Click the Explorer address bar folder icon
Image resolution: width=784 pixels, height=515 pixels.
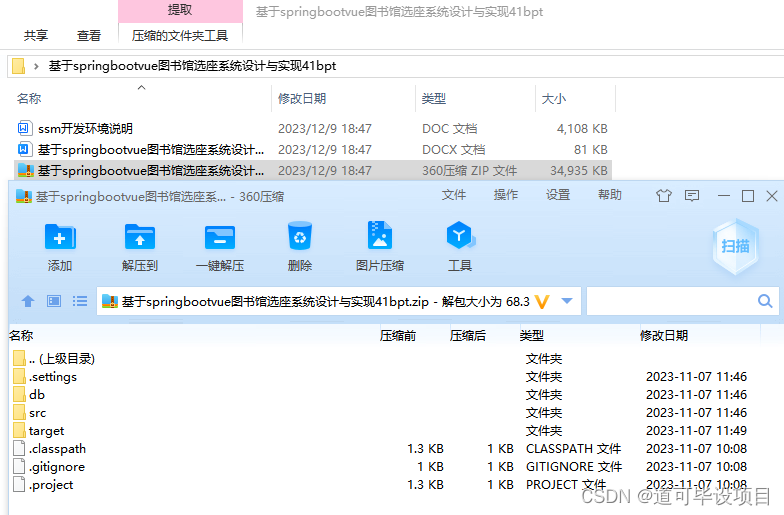[x=18, y=66]
